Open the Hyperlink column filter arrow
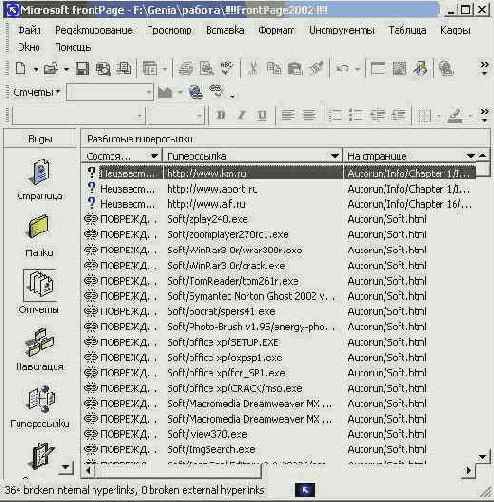 coord(335,156)
